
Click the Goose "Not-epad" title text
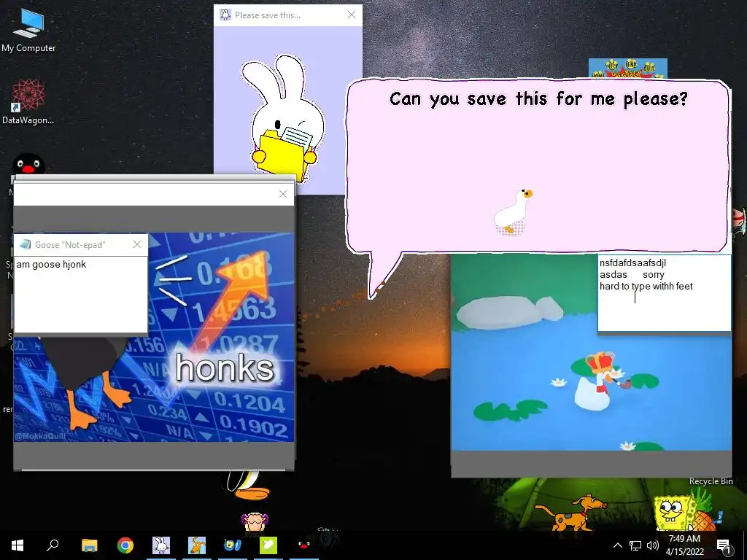point(70,245)
